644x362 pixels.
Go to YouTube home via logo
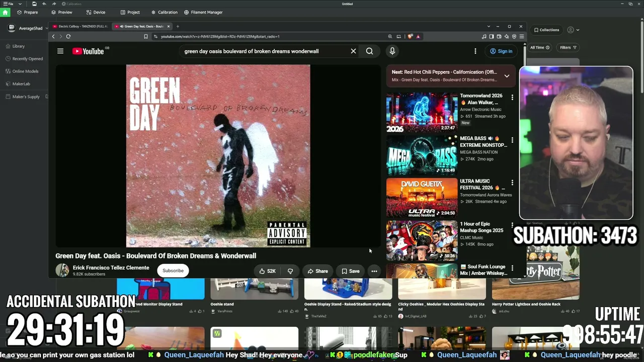point(89,51)
